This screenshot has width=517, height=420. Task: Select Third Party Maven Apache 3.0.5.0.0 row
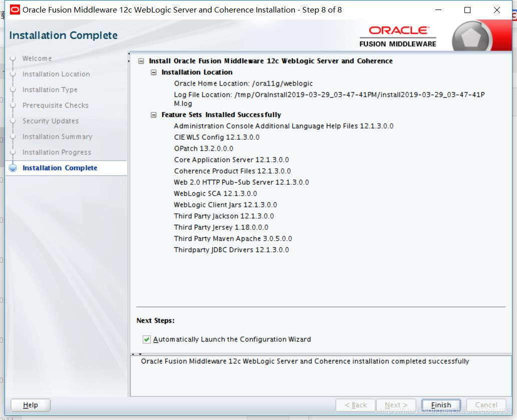233,238
